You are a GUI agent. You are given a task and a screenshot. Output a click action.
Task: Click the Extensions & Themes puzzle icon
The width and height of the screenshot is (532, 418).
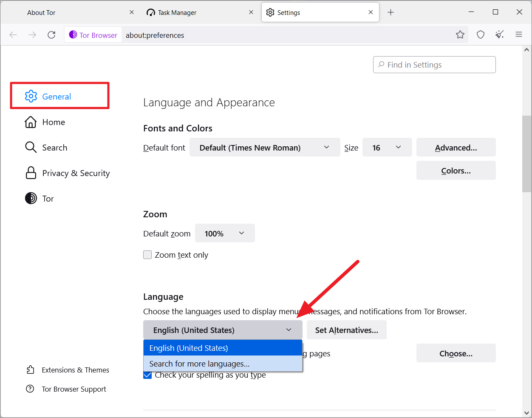pos(30,370)
